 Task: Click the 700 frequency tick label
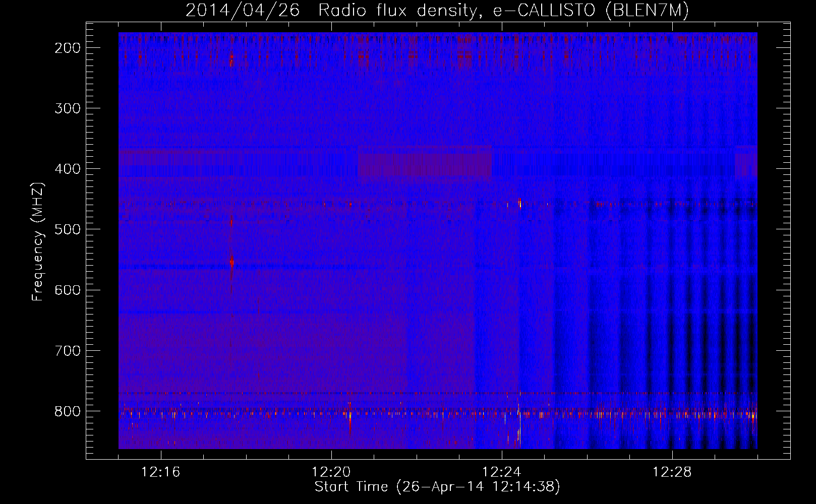(68, 350)
